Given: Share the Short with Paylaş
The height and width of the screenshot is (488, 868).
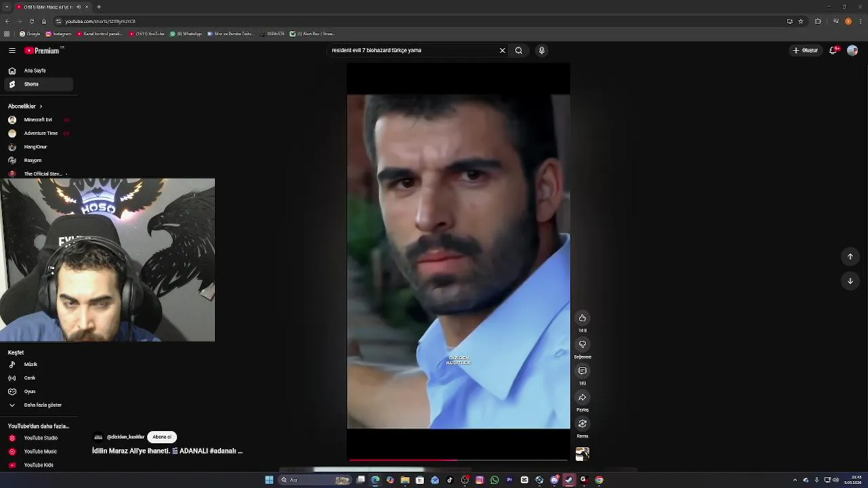Looking at the screenshot, I should point(583,397).
